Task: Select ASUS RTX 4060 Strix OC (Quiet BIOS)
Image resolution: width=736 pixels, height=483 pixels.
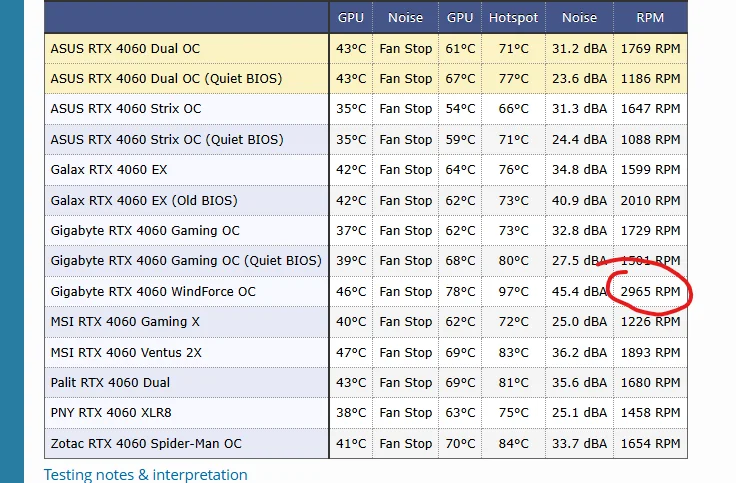Action: (167, 139)
